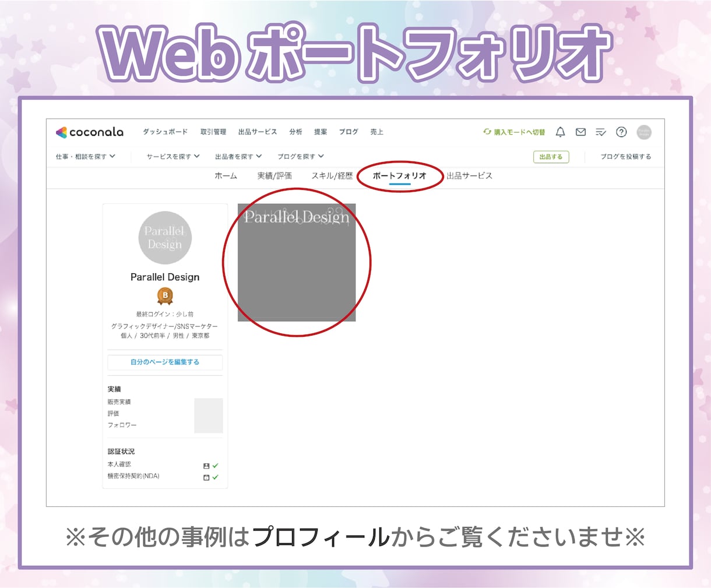Open the Parallel Design portfolio thumbnail

click(297, 262)
